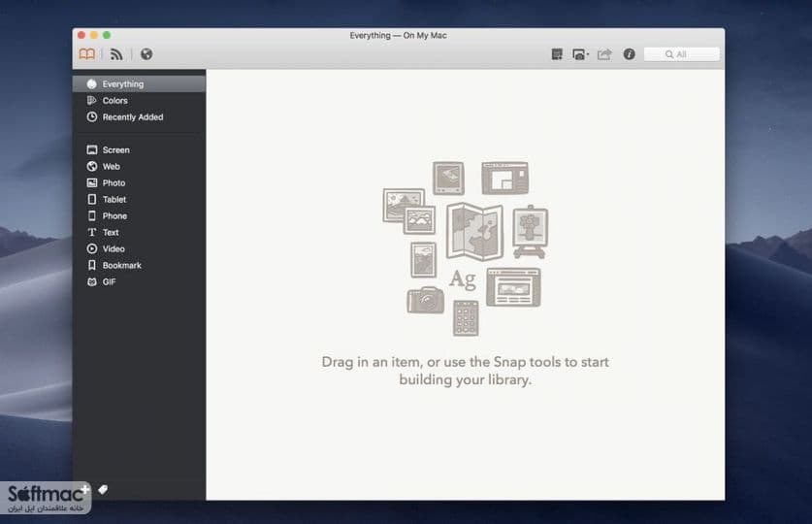Show the Info inspector icon
This screenshot has width=812, height=524.
(629, 53)
